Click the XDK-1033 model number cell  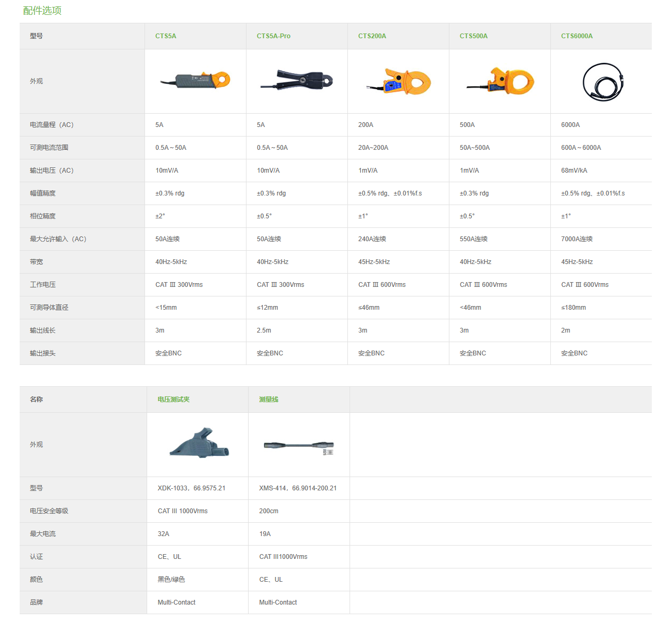(191, 488)
